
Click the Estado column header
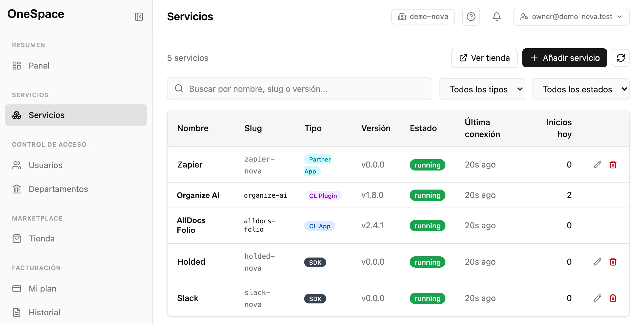coord(423,128)
